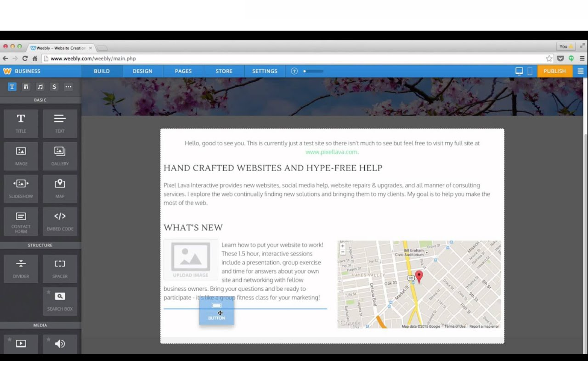Open the hamburger menu beside Publish
The height and width of the screenshot is (392, 588).
pyautogui.click(x=580, y=71)
